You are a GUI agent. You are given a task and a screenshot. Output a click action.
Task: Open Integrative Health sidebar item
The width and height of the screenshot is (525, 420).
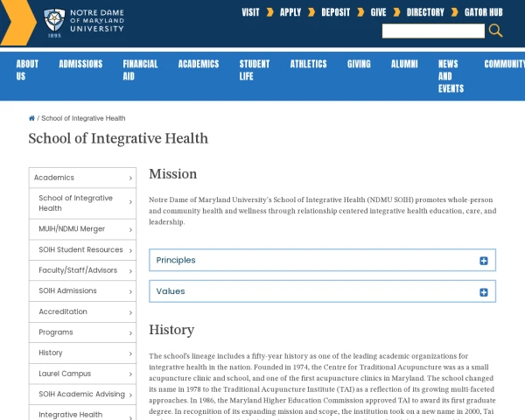82,413
